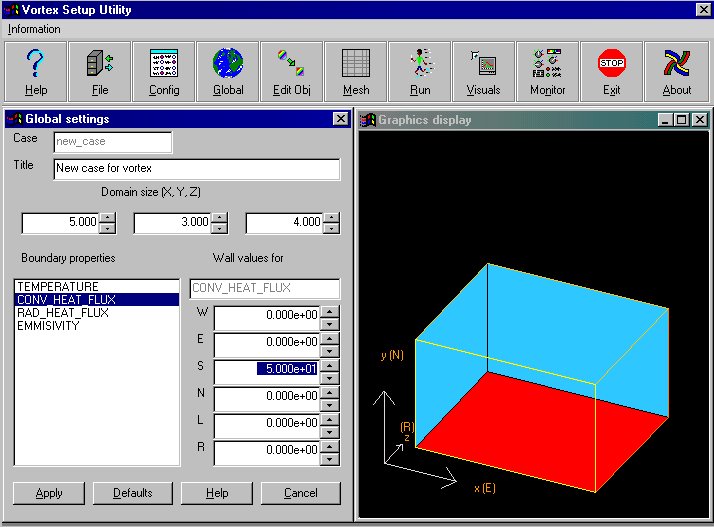Decrease the X domain size spinner
The width and height of the screenshot is (714, 527).
(107, 228)
